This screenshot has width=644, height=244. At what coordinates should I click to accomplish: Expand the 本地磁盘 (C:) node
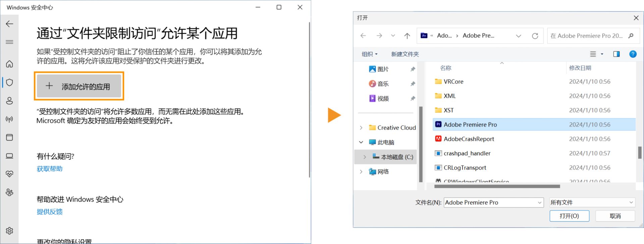[x=365, y=157]
